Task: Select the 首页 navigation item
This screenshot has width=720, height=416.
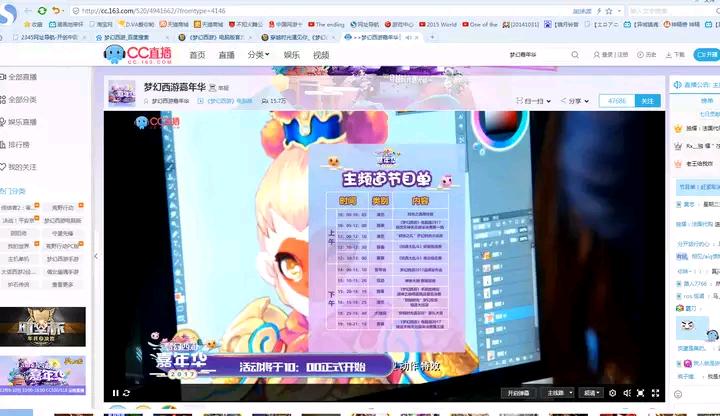Action: point(197,55)
